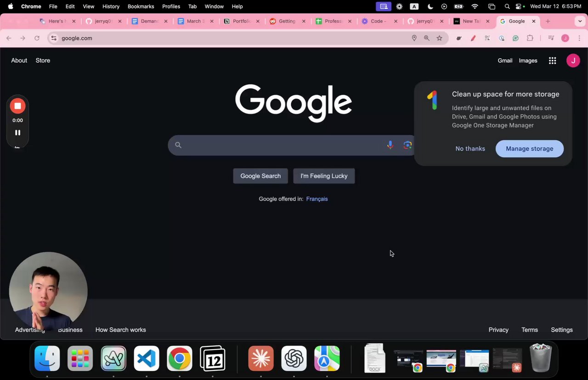This screenshot has width=588, height=380.
Task: Open a new tab with the plus button
Action: coord(548,21)
